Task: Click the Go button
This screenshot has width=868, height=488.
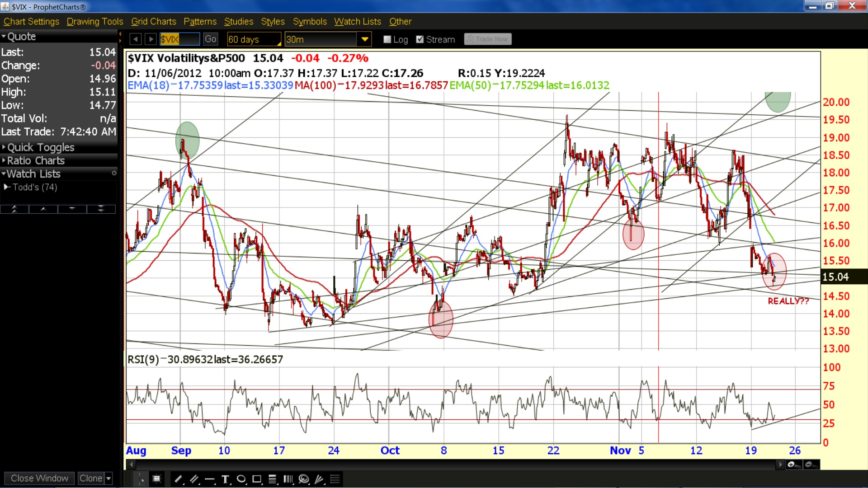Action: click(x=210, y=39)
